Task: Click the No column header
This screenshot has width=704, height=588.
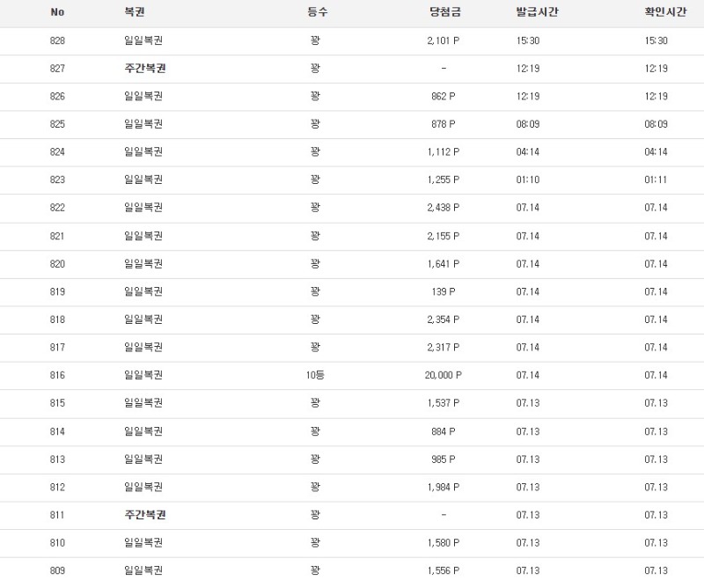Action: tap(58, 12)
